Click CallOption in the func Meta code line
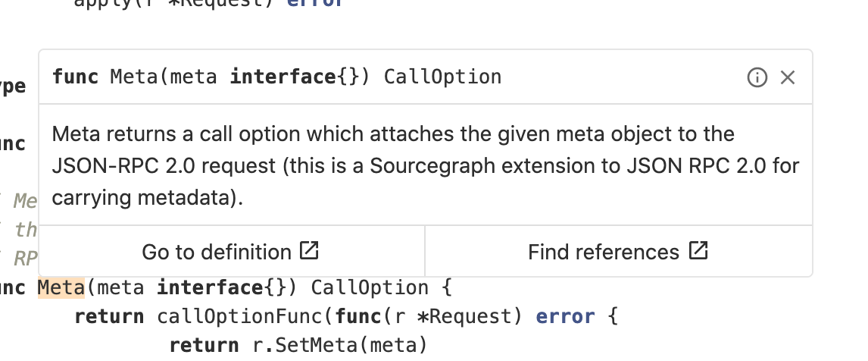The image size is (868, 361). tap(370, 287)
